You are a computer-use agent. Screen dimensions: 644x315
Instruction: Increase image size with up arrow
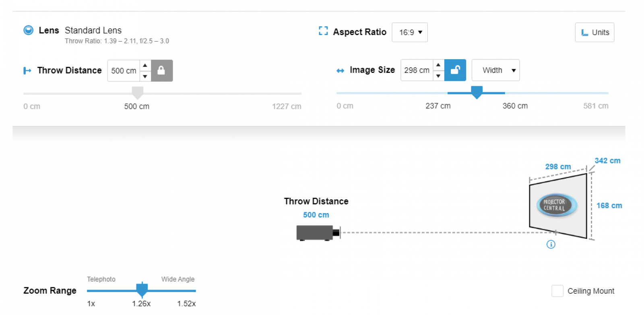point(438,65)
